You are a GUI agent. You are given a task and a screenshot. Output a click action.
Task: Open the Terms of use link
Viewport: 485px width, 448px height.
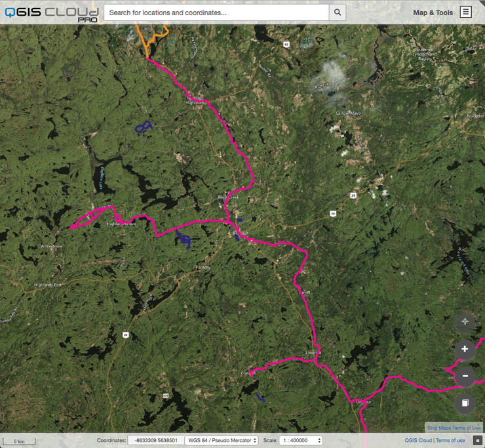[x=451, y=441]
